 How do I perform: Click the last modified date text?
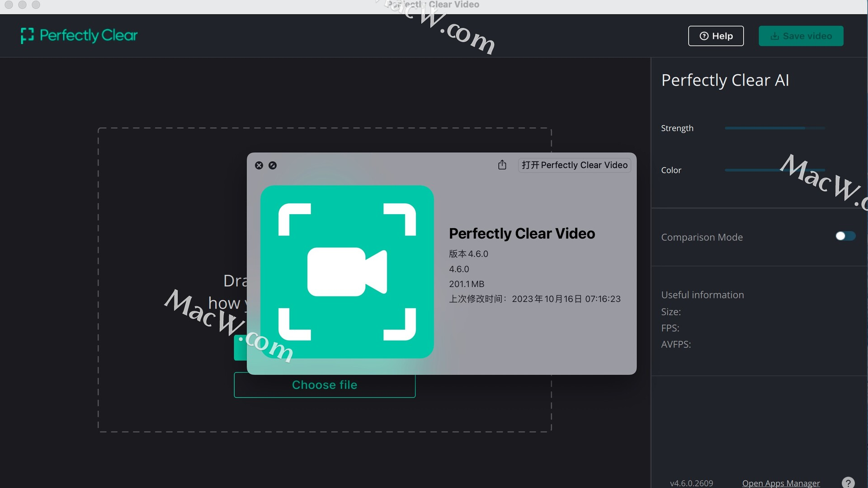(x=535, y=299)
